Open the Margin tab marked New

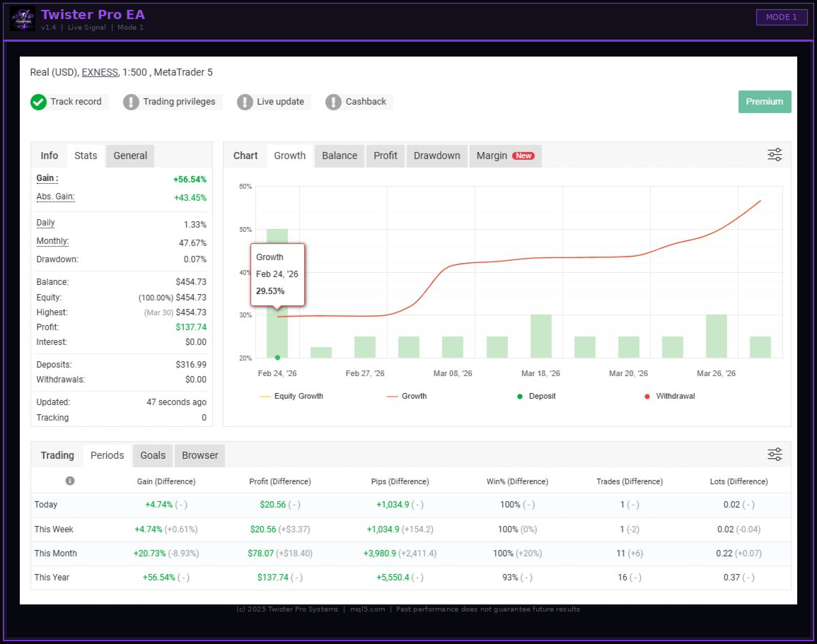pos(504,156)
